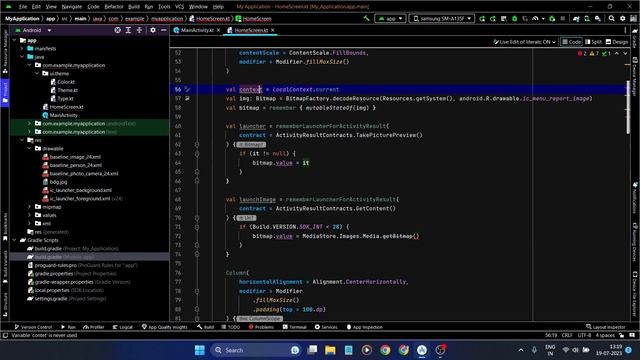Switch editor to Split view mode
This screenshot has height=360, width=640.
(593, 42)
